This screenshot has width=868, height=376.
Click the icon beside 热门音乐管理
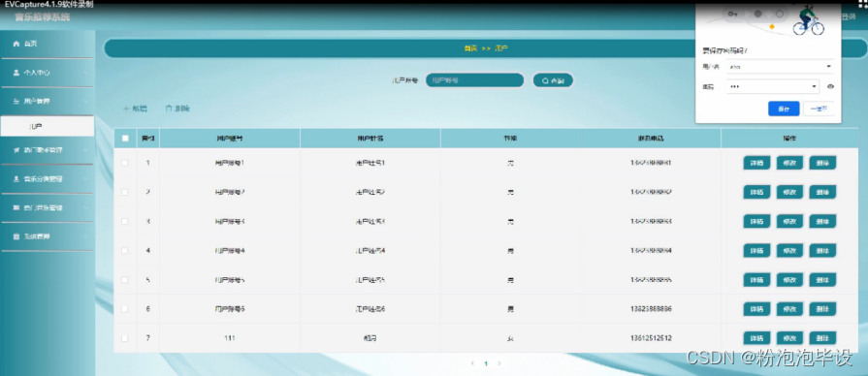(x=16, y=208)
